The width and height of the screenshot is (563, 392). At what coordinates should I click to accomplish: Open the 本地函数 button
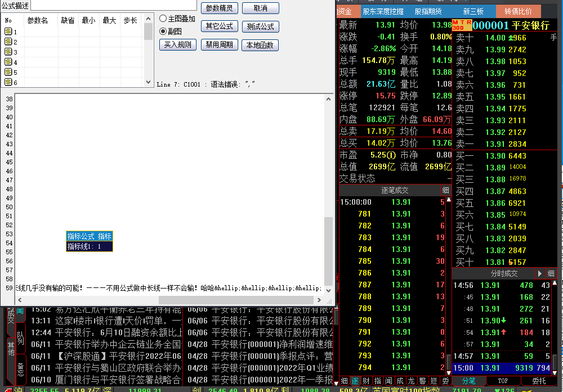260,45
